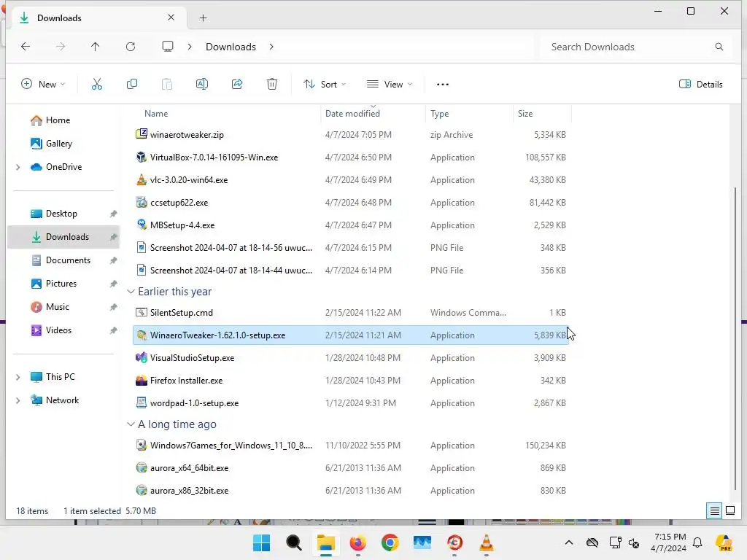The height and width of the screenshot is (560, 747).
Task: Open VLC cone icon in taskbar
Action: [x=487, y=542]
